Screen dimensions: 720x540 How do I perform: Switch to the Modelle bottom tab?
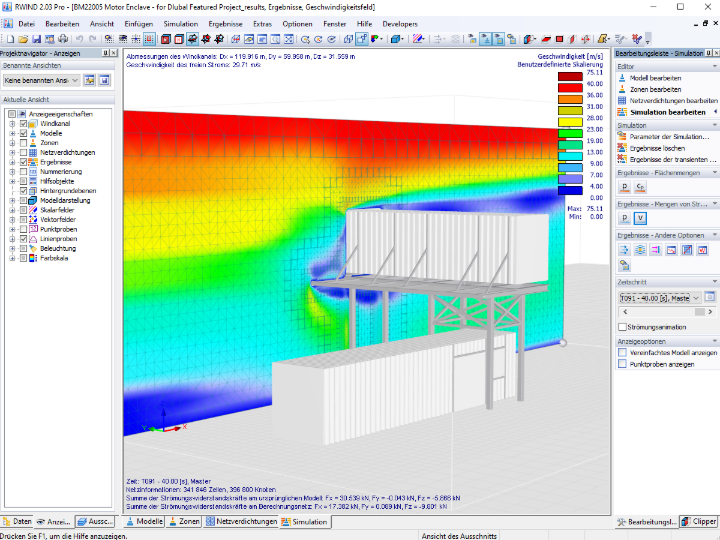click(x=144, y=522)
